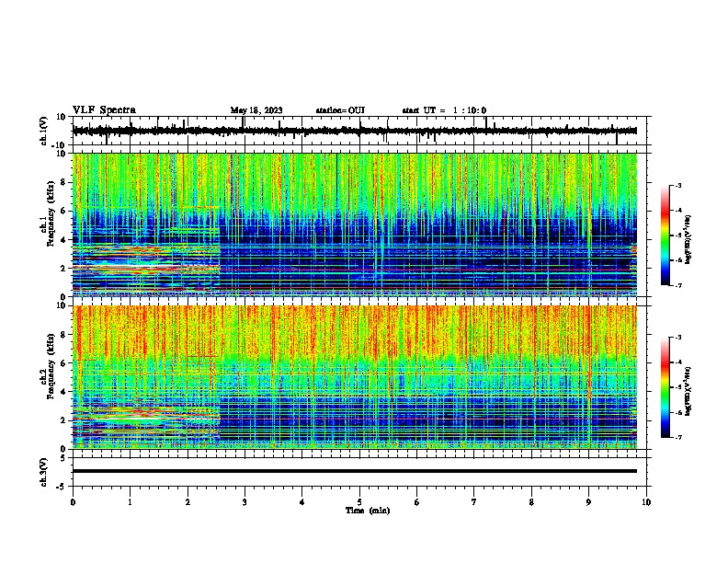
Task: Click the 'VLF Spectra' title text
Action: [x=104, y=110]
